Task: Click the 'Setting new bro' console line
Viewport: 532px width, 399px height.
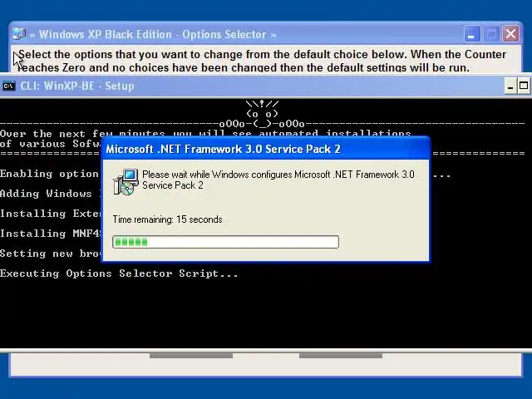Action: pos(51,254)
